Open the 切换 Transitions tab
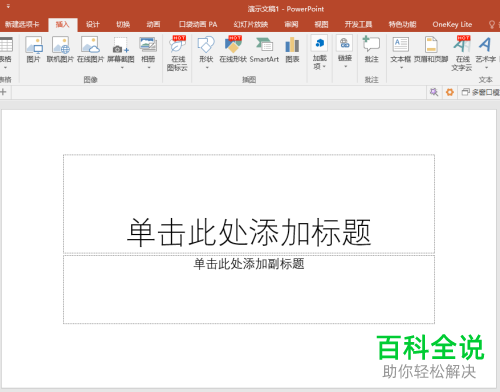500x392 pixels. pos(123,24)
